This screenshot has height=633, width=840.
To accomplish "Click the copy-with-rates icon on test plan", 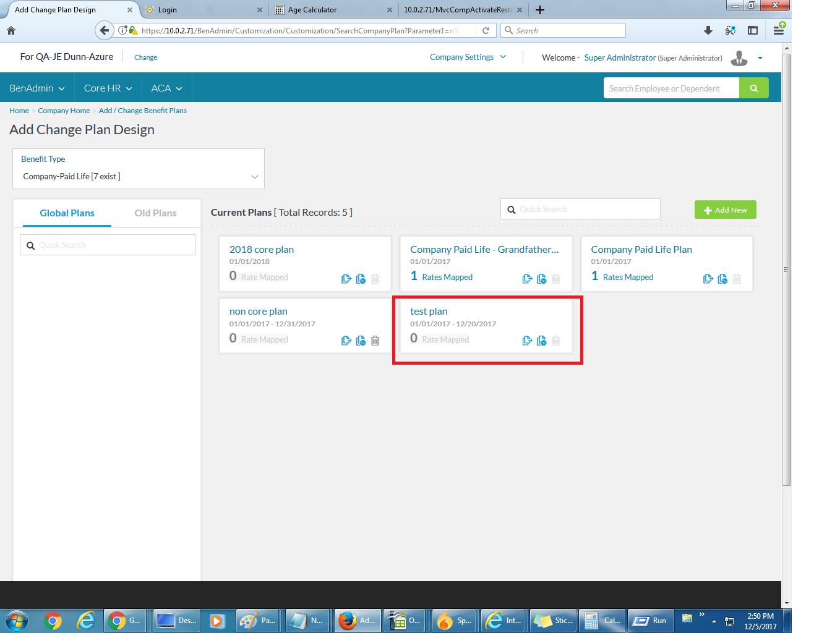I will point(542,341).
